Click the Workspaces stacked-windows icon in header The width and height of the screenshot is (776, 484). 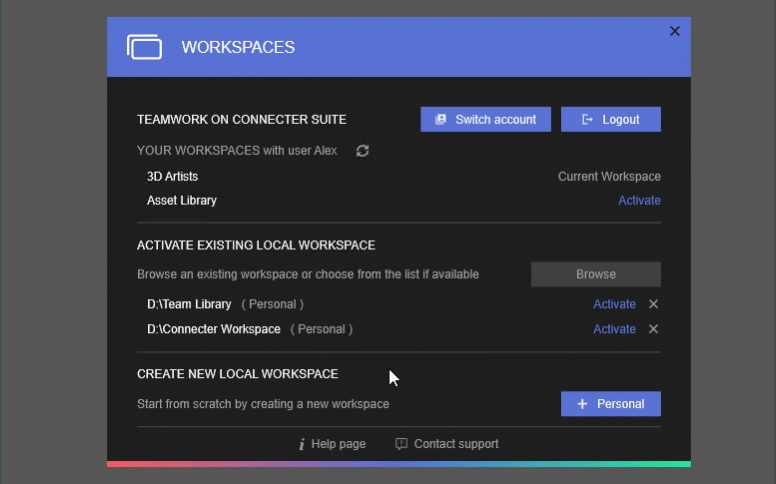pyautogui.click(x=144, y=47)
